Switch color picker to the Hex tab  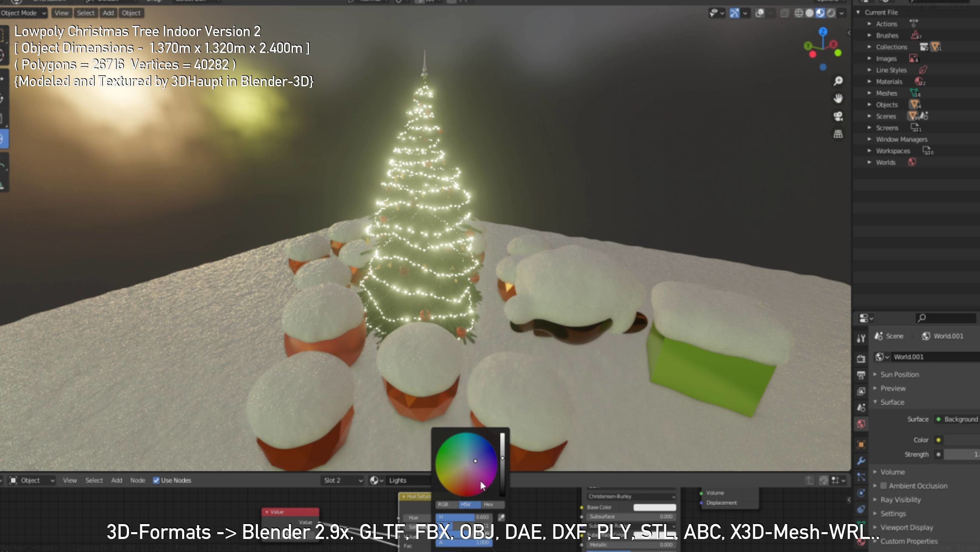point(493,504)
